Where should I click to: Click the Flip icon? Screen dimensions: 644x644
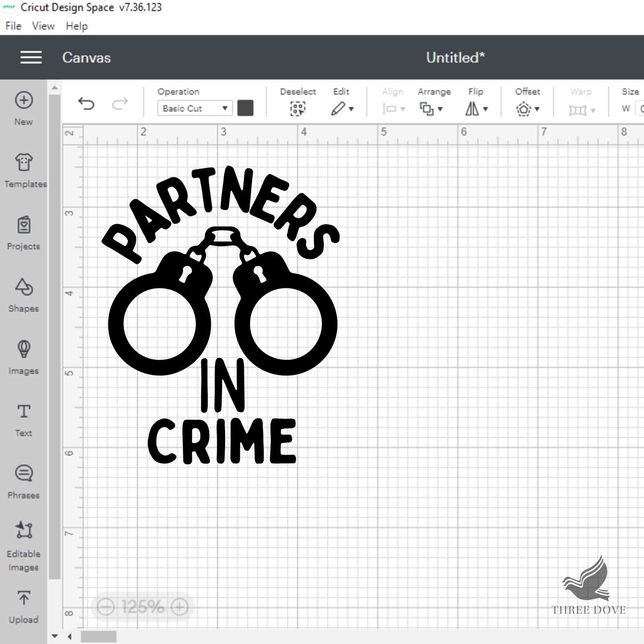pos(472,108)
